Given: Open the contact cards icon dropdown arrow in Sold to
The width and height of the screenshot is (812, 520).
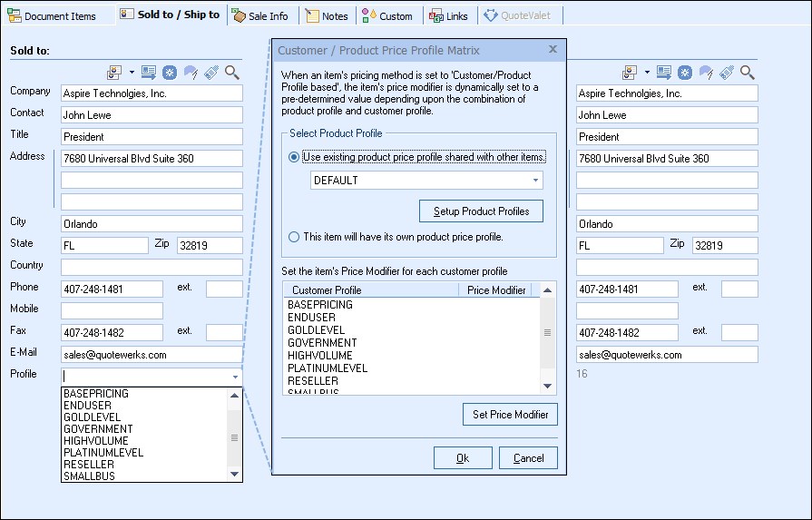Looking at the screenshot, I should (132, 73).
